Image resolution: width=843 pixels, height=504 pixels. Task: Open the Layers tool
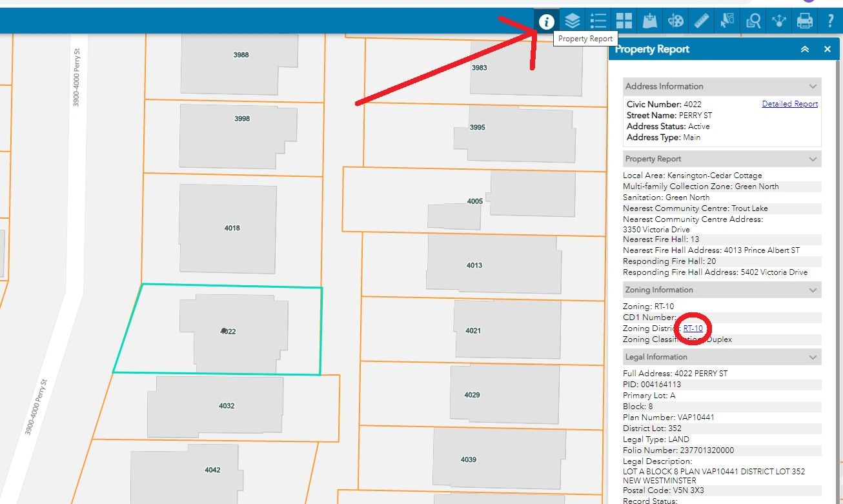point(572,21)
